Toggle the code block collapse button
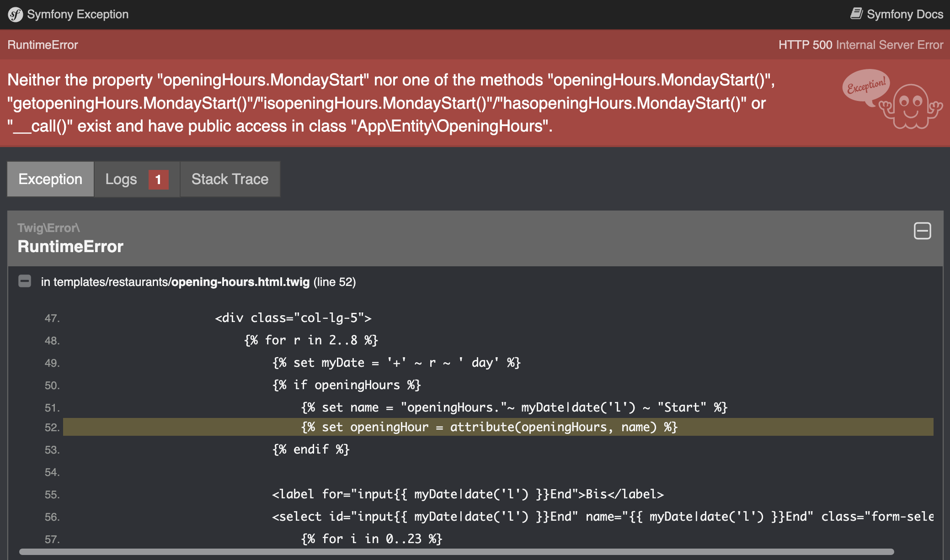The width and height of the screenshot is (950, 560). (x=923, y=230)
